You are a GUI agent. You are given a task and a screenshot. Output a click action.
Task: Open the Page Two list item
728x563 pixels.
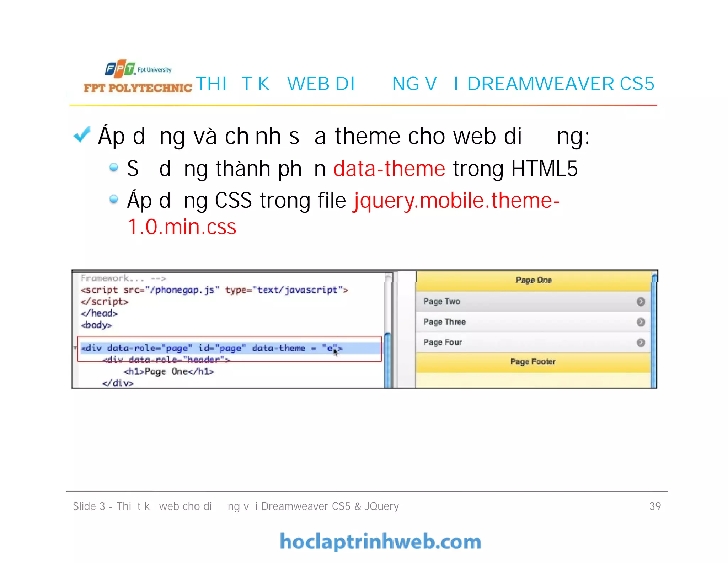(533, 302)
